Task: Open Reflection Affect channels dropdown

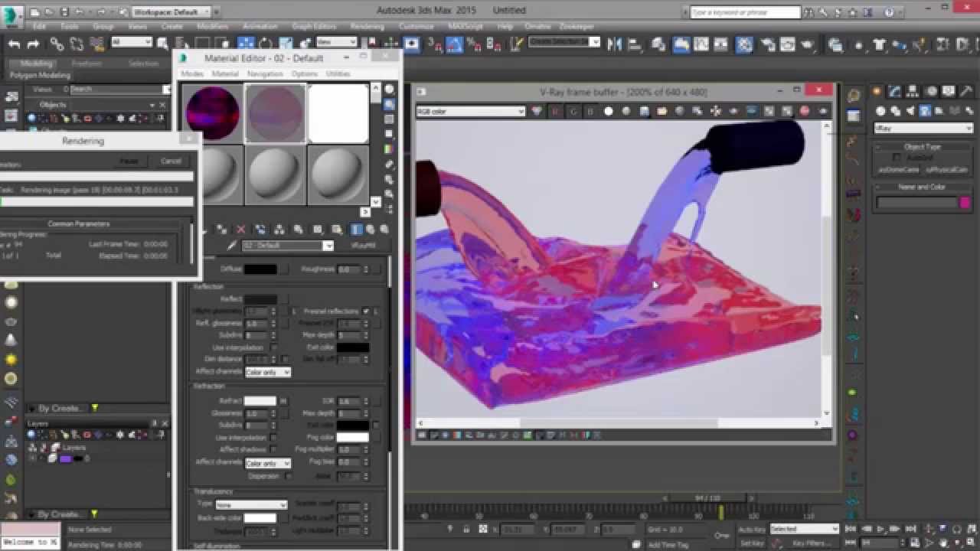Action: [268, 372]
